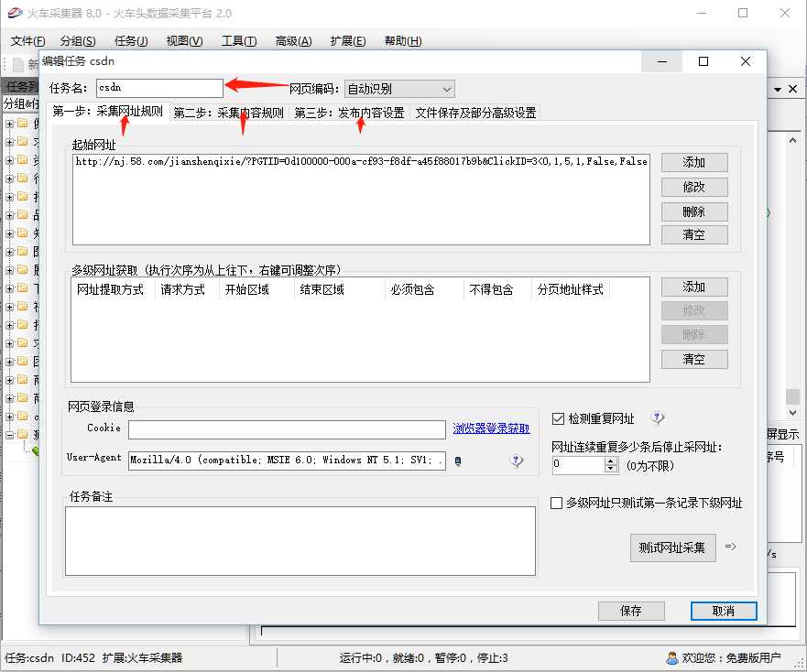Click 扩展:火车采集器 text in status bar

(x=142, y=657)
